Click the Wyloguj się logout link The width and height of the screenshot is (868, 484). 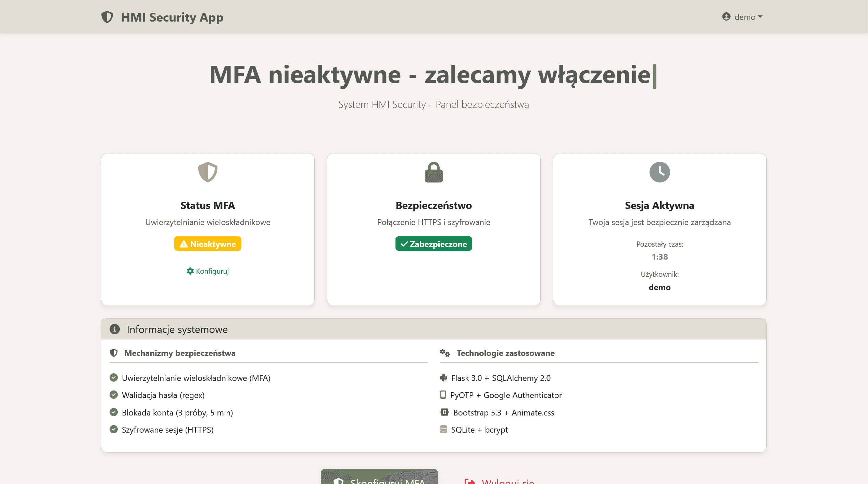coord(500,481)
